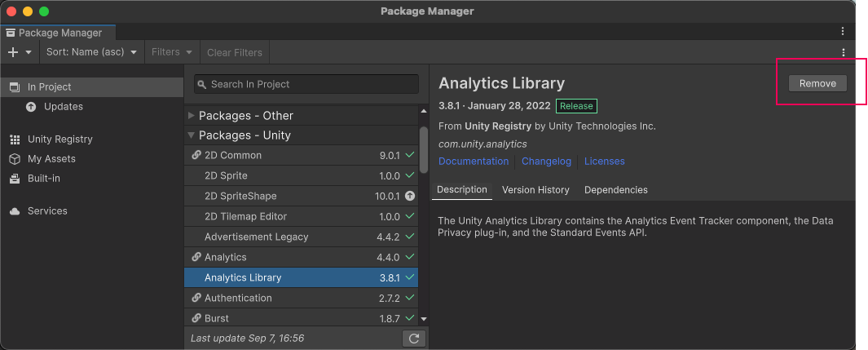This screenshot has width=868, height=350.
Task: Click the Services cloud icon
Action: click(x=15, y=211)
